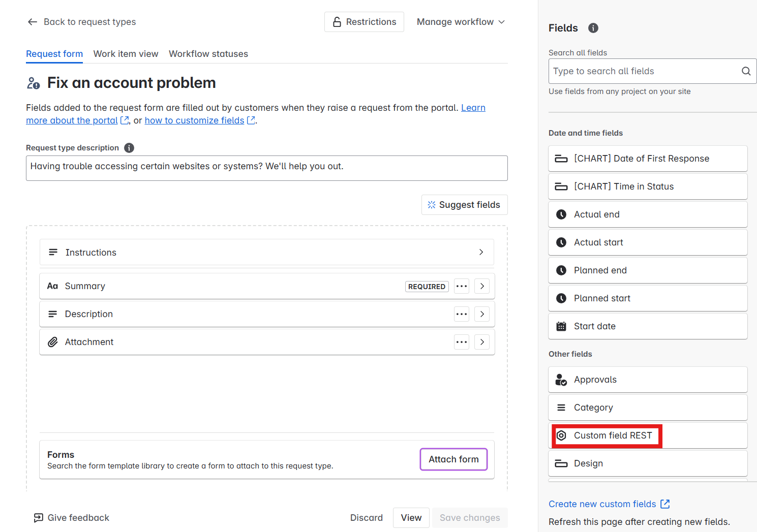Click the info icon beside Request type description

pos(129,148)
